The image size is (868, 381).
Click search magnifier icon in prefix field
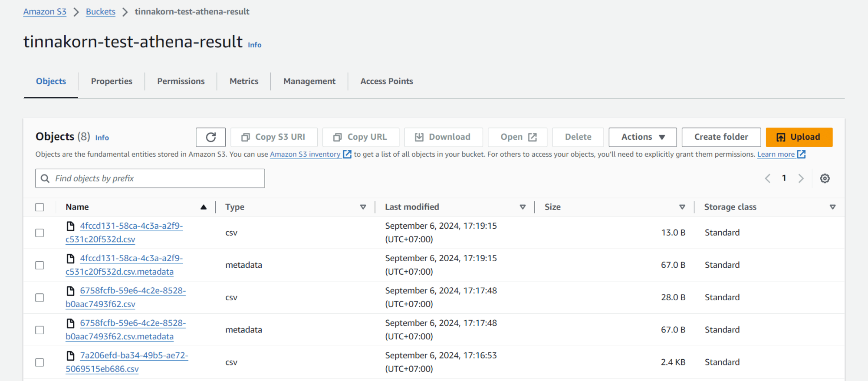pyautogui.click(x=45, y=178)
